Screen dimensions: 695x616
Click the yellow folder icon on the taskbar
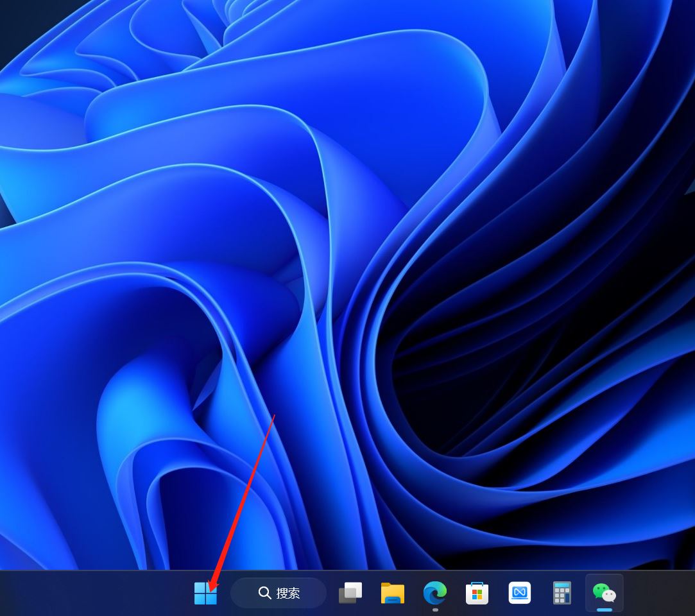click(393, 593)
